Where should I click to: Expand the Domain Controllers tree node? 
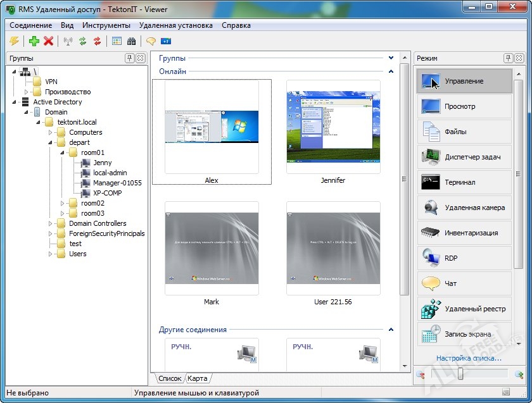point(51,223)
